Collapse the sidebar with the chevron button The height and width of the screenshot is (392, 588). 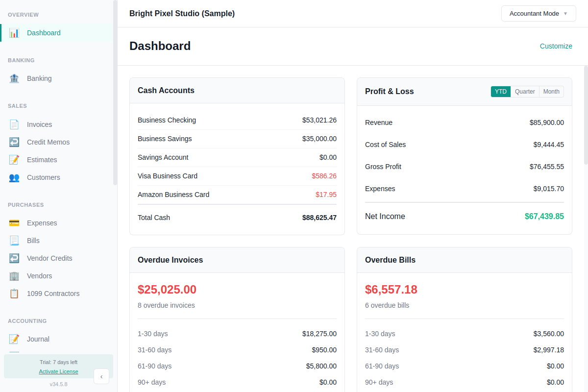click(101, 376)
